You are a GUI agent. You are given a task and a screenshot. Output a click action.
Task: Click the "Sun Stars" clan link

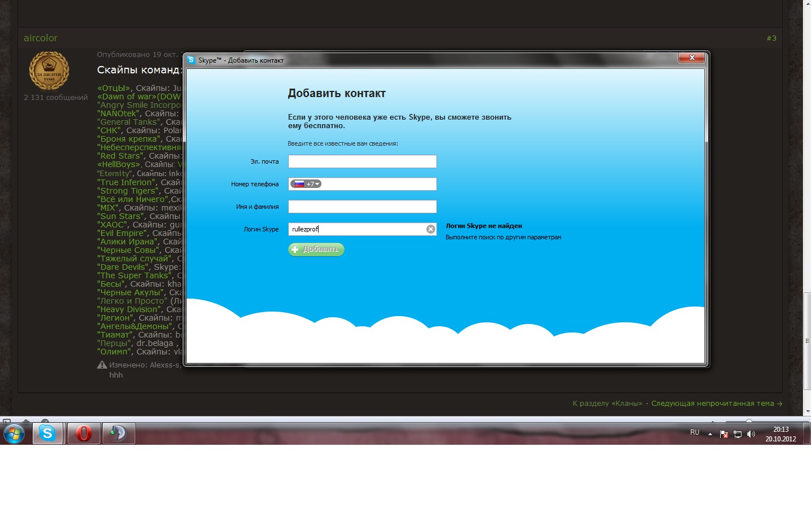(121, 216)
